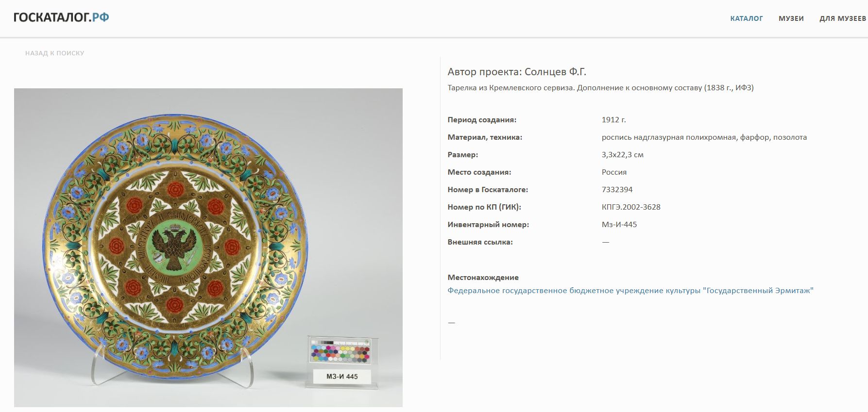Click the material and technique value text

[704, 137]
